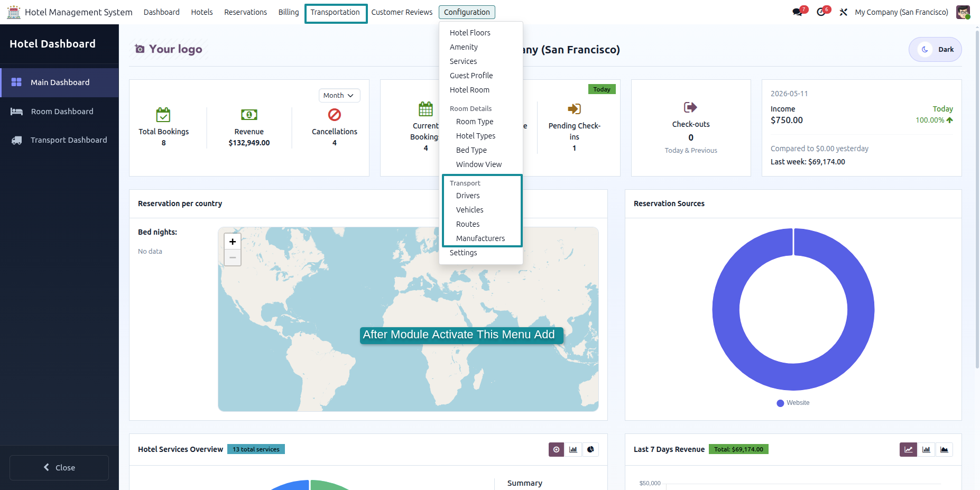Collapse the Configuration dropdown menu
The image size is (980, 490).
click(467, 12)
